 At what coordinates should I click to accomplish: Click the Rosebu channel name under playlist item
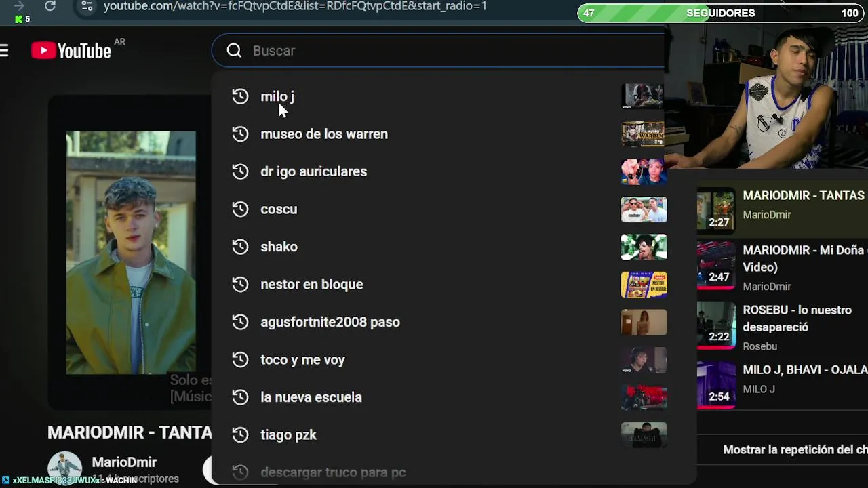click(x=759, y=346)
